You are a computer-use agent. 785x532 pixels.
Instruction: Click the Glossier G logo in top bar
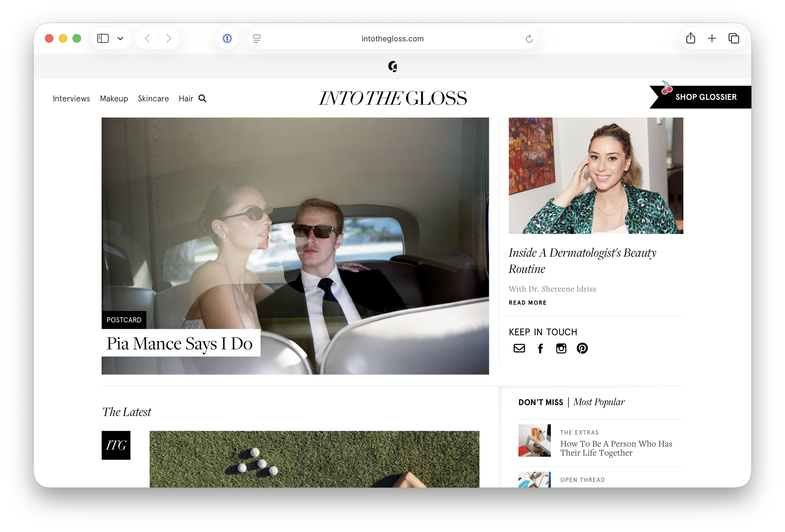click(x=392, y=67)
